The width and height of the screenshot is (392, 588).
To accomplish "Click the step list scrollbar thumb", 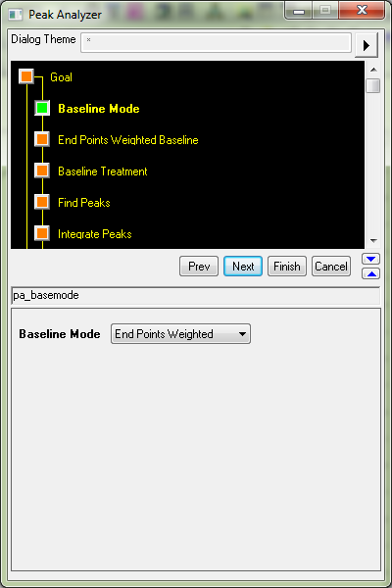I will pos(372,85).
